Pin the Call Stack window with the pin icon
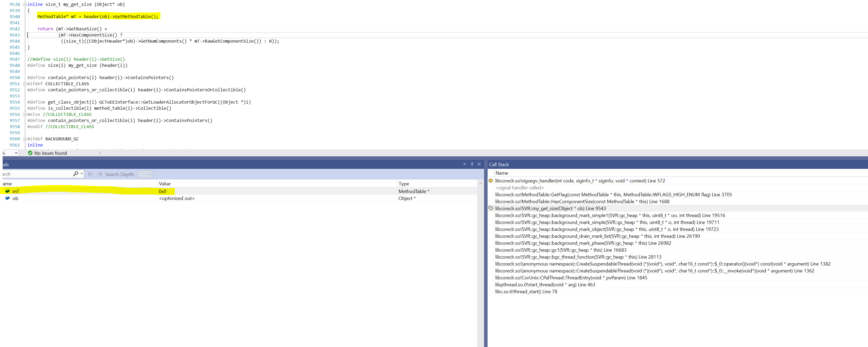The image size is (868, 347). pyautogui.click(x=472, y=164)
